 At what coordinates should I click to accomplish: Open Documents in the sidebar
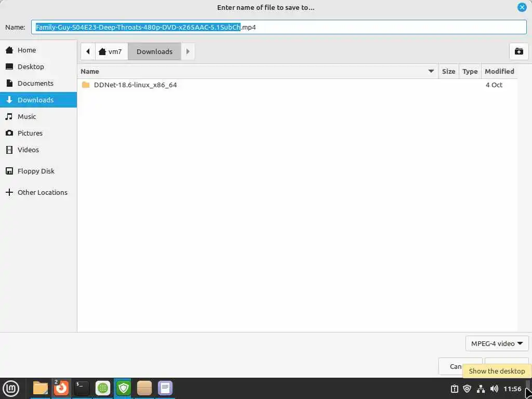pyautogui.click(x=38, y=83)
